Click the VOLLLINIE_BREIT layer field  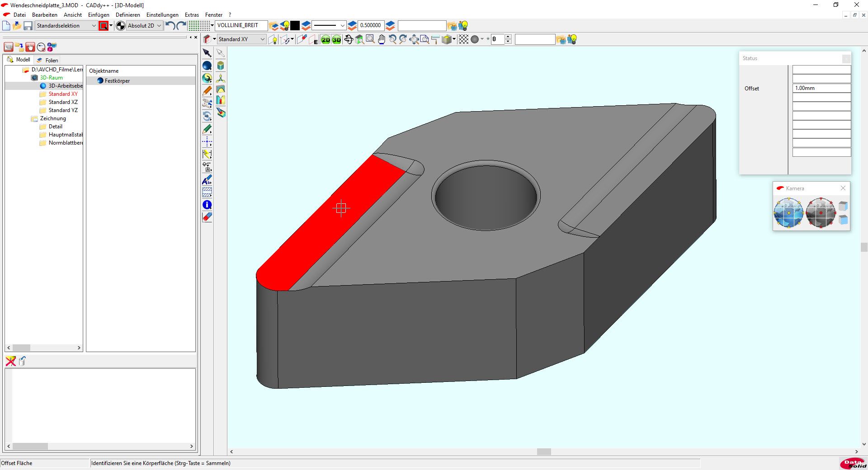point(241,26)
